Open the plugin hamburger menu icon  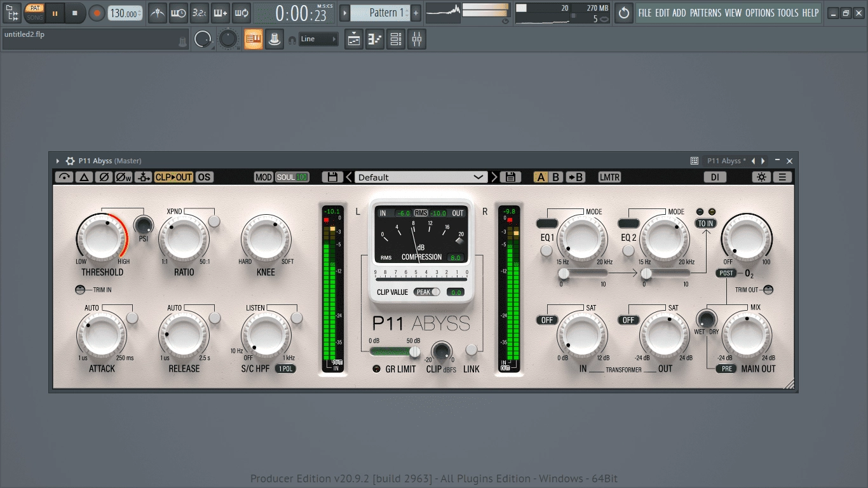pos(783,177)
